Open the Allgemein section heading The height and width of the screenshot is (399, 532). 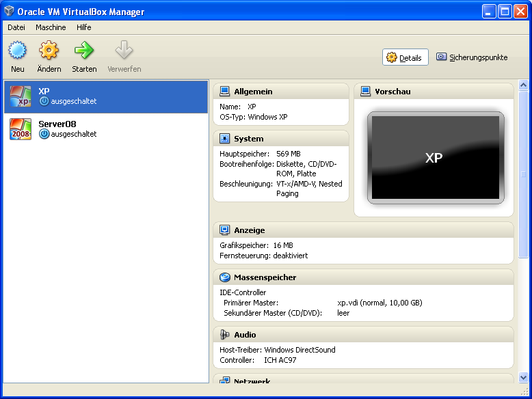click(253, 92)
